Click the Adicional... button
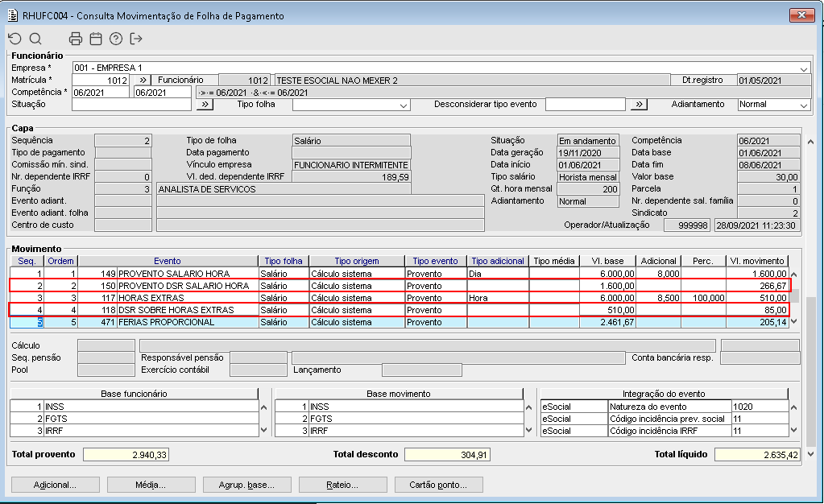The height and width of the screenshot is (504, 824). click(x=55, y=485)
